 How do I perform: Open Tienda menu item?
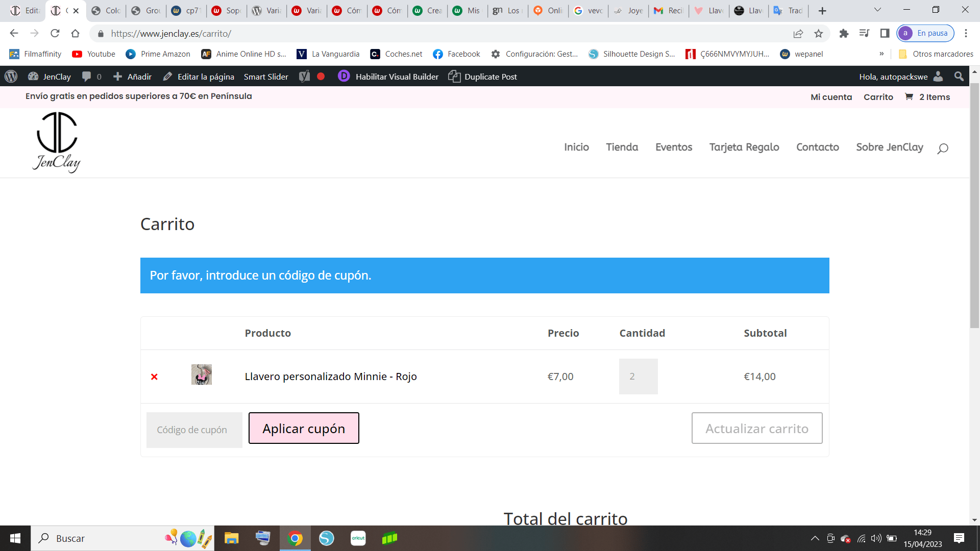pyautogui.click(x=622, y=147)
